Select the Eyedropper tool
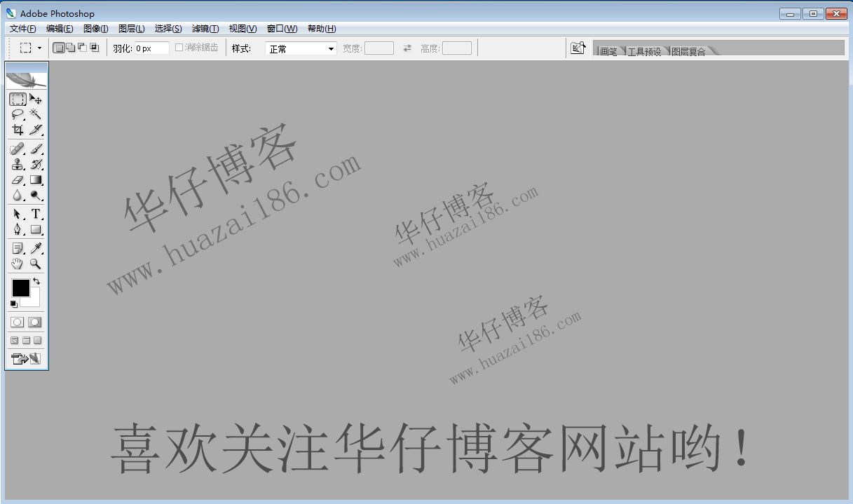 pos(35,248)
